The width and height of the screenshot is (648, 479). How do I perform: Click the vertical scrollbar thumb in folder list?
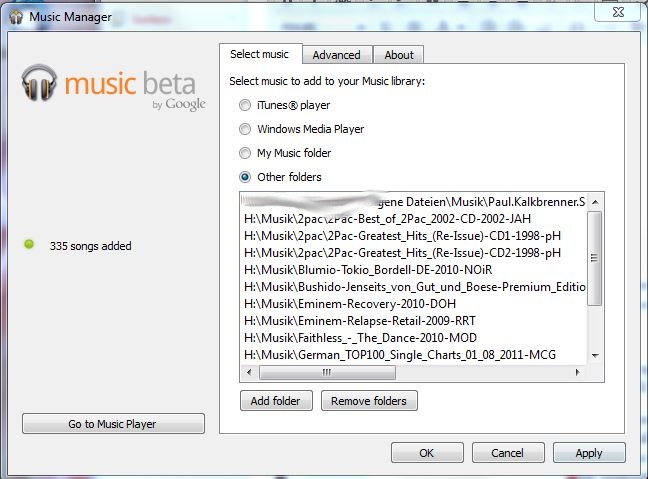pos(594,258)
